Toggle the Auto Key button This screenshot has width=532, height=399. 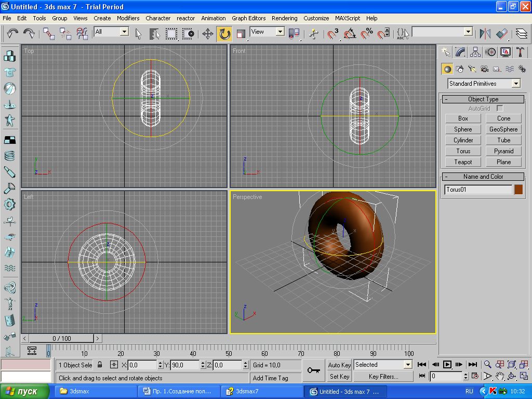click(339, 365)
